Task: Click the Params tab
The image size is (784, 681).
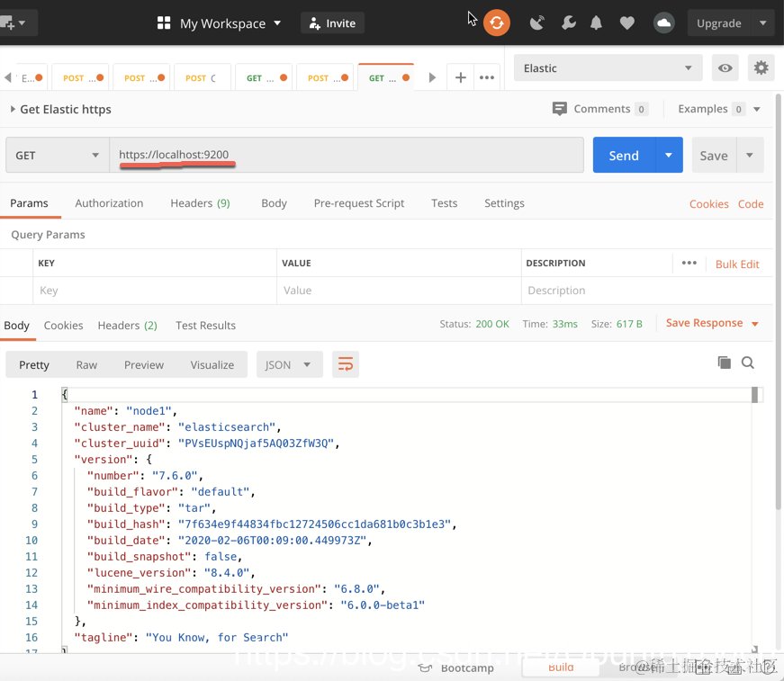Action: click(29, 203)
